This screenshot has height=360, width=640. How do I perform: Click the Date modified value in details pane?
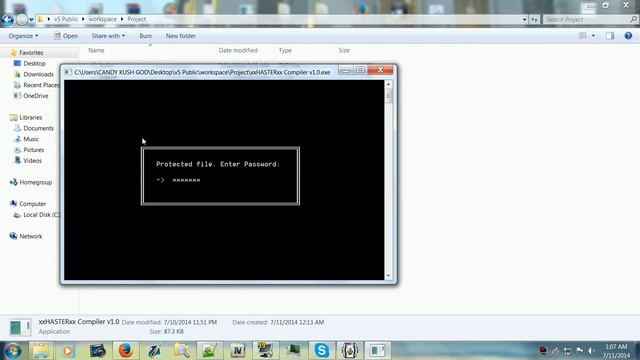pyautogui.click(x=190, y=322)
